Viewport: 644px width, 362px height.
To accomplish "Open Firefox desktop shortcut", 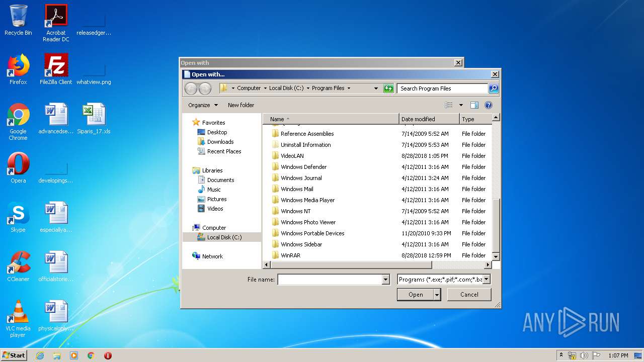I will coord(18,69).
